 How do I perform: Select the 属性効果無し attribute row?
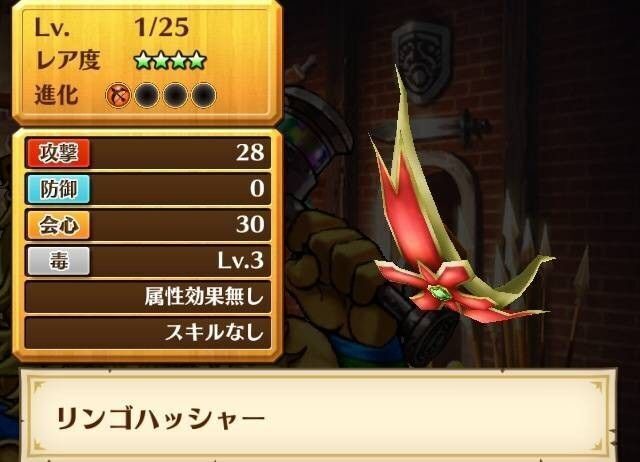(x=148, y=296)
